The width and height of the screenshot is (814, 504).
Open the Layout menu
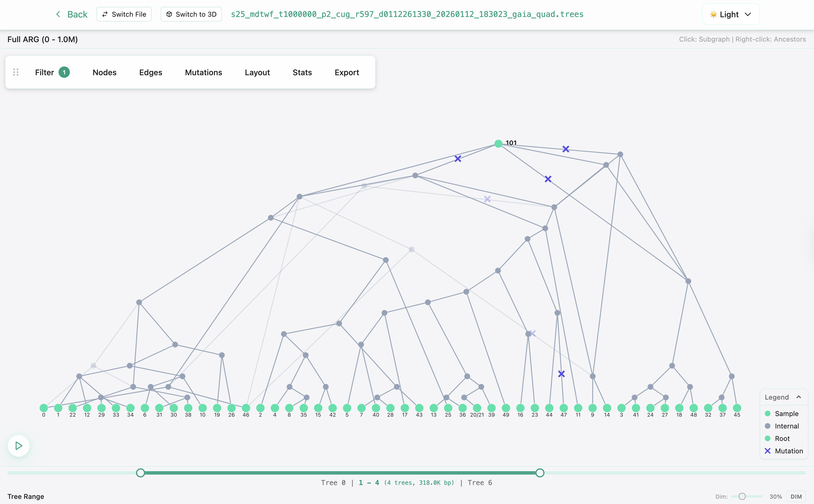click(x=257, y=72)
